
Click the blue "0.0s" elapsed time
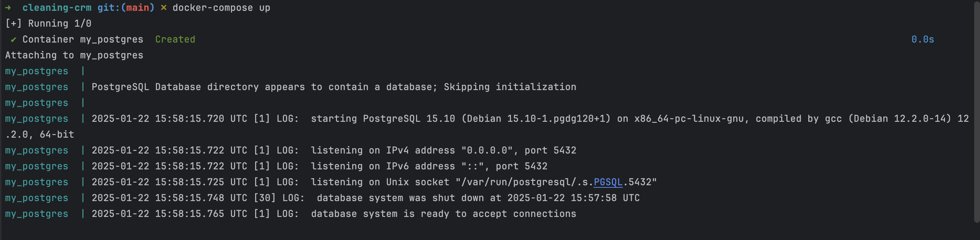click(922, 40)
